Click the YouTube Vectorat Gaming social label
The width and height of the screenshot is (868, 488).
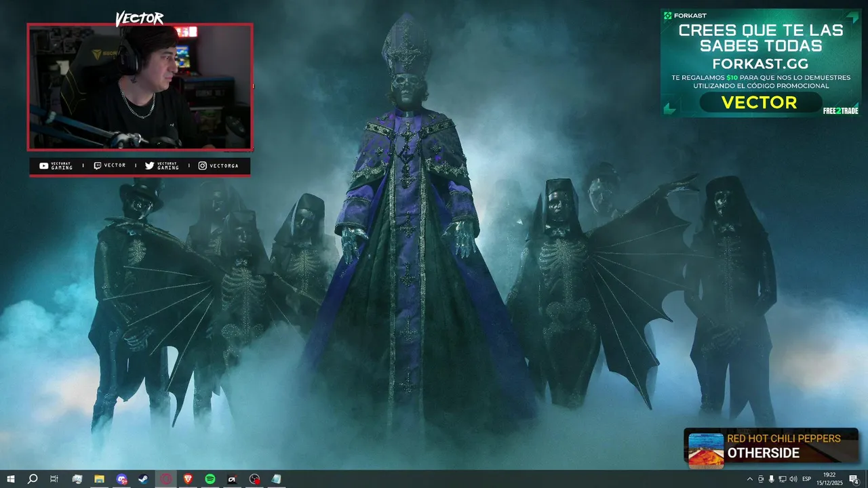click(56, 166)
